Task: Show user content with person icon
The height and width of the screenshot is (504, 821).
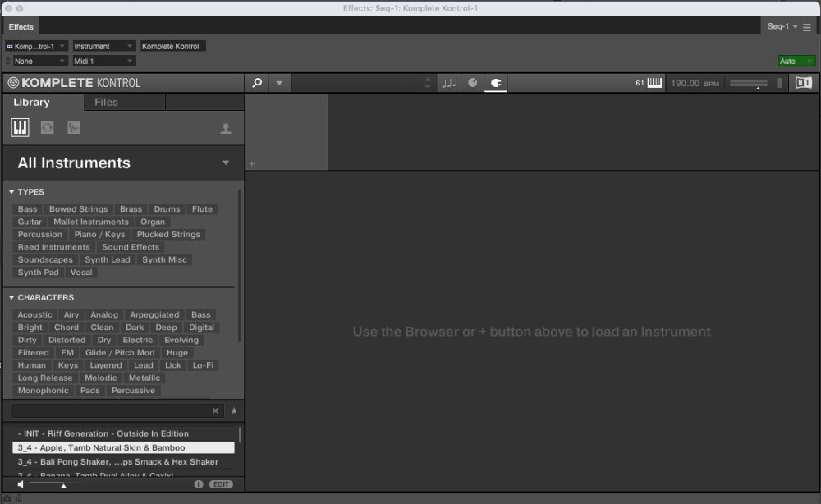Action: [226, 128]
